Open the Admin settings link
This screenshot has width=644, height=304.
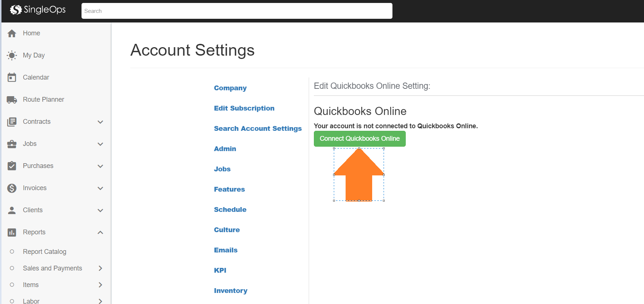[225, 149]
